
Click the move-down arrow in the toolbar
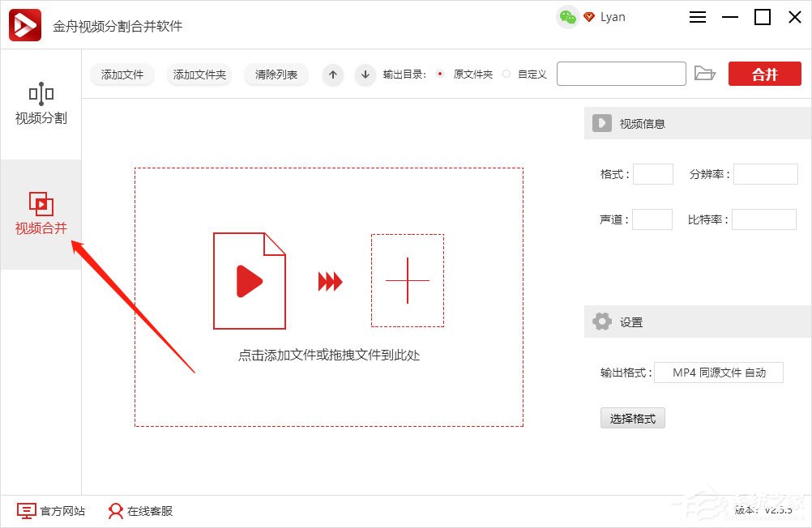click(x=365, y=74)
